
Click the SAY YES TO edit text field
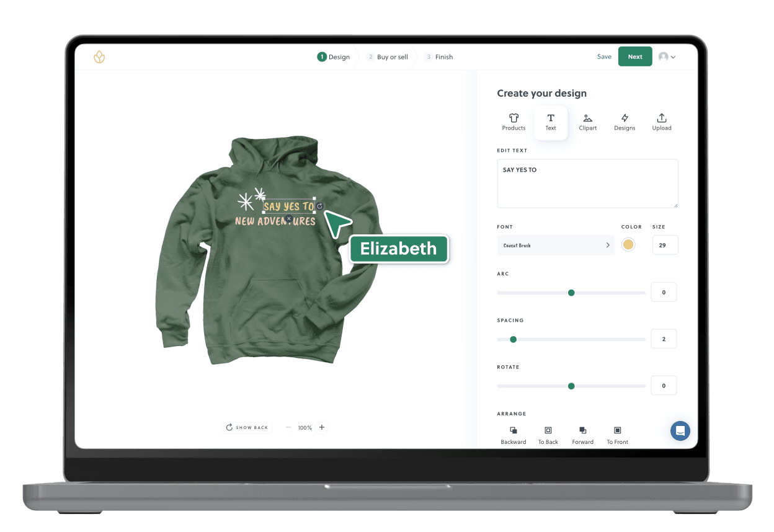point(587,184)
